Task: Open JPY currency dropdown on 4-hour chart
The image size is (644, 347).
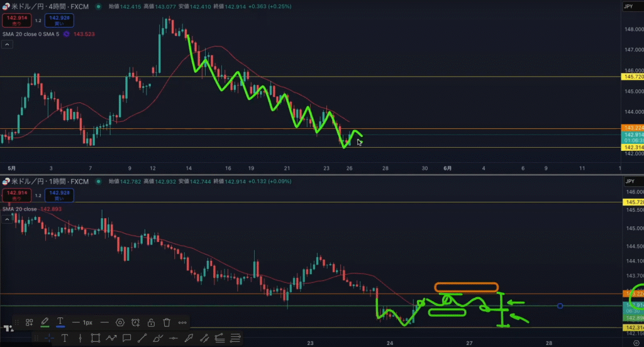Action: pos(632,6)
